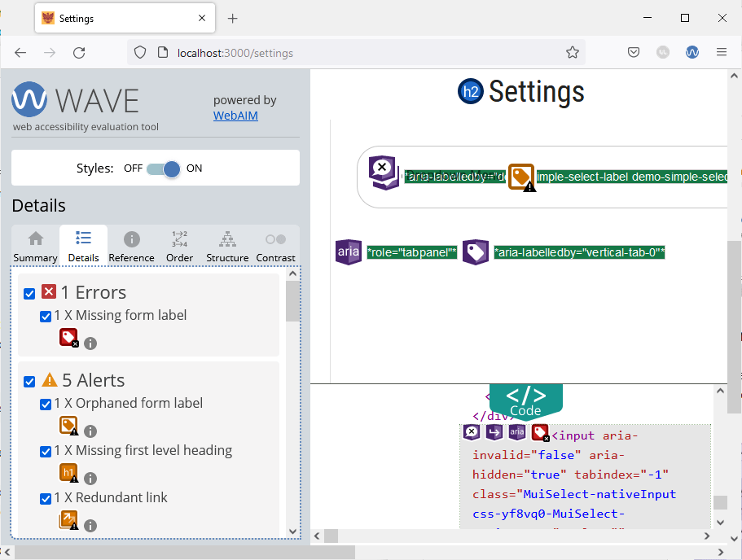Open info for Redundant link
The image size is (742, 560).
click(x=90, y=526)
